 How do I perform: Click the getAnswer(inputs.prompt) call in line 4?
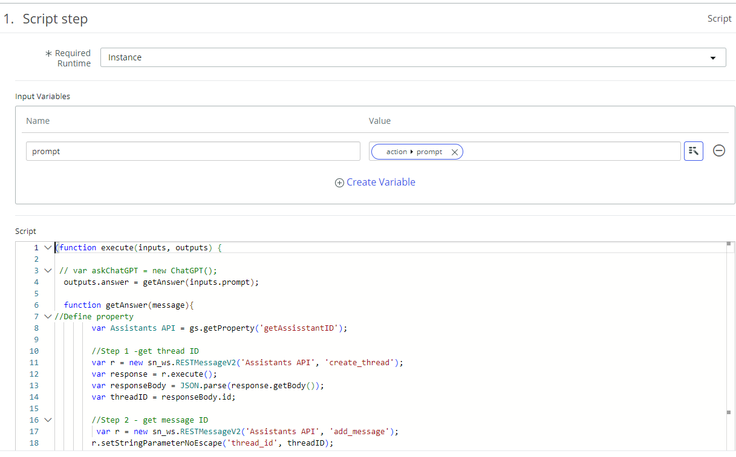(x=200, y=282)
